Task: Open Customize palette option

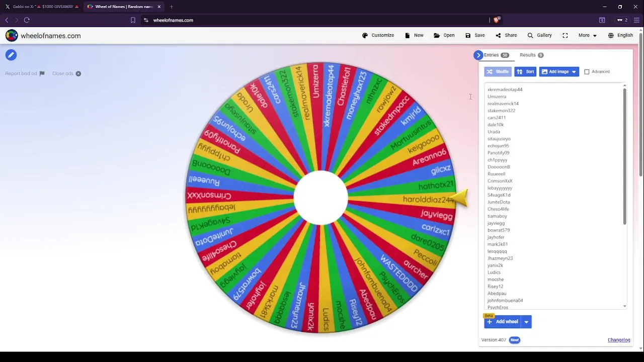Action: [378, 35]
